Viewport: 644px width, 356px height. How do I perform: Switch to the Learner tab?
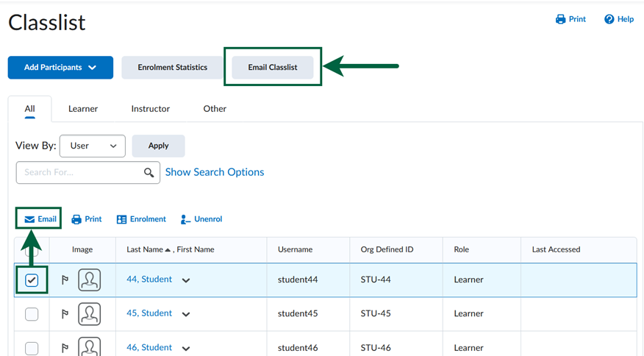pyautogui.click(x=83, y=109)
